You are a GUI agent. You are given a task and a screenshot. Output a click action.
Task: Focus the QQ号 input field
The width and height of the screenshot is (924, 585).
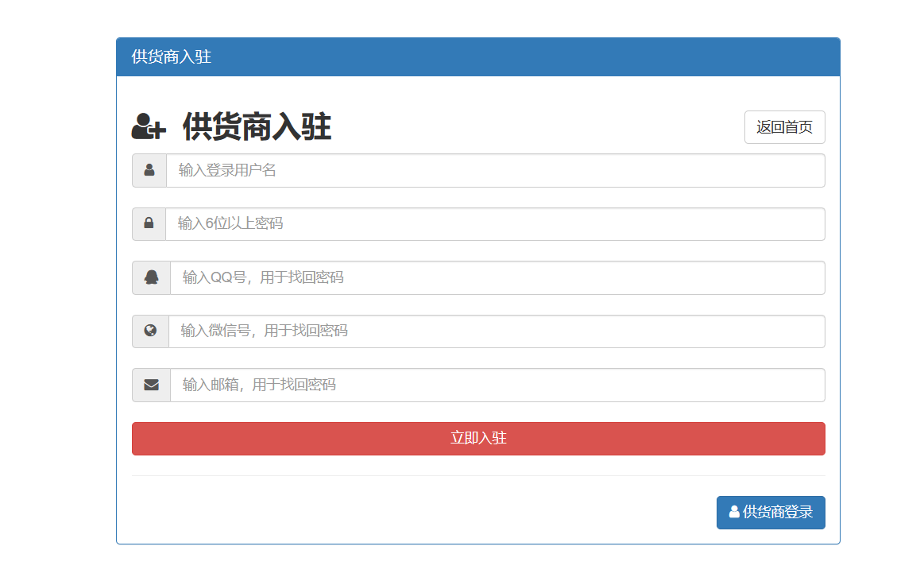tap(497, 277)
